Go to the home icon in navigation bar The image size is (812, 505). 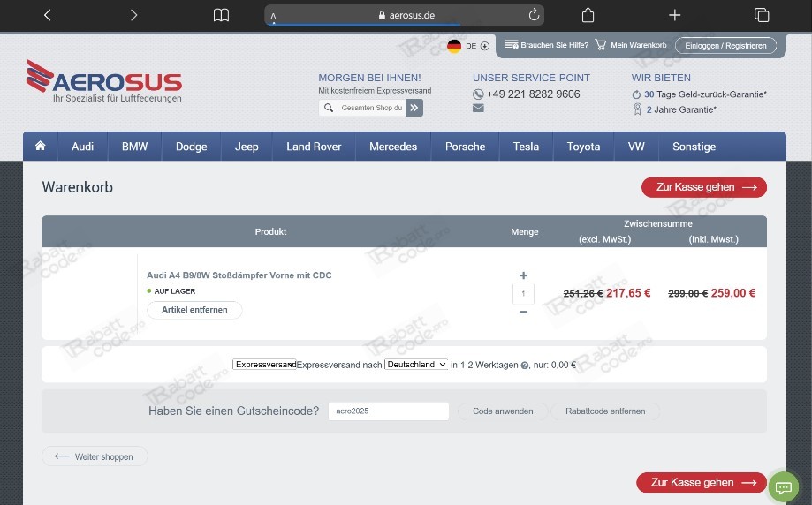click(x=40, y=146)
